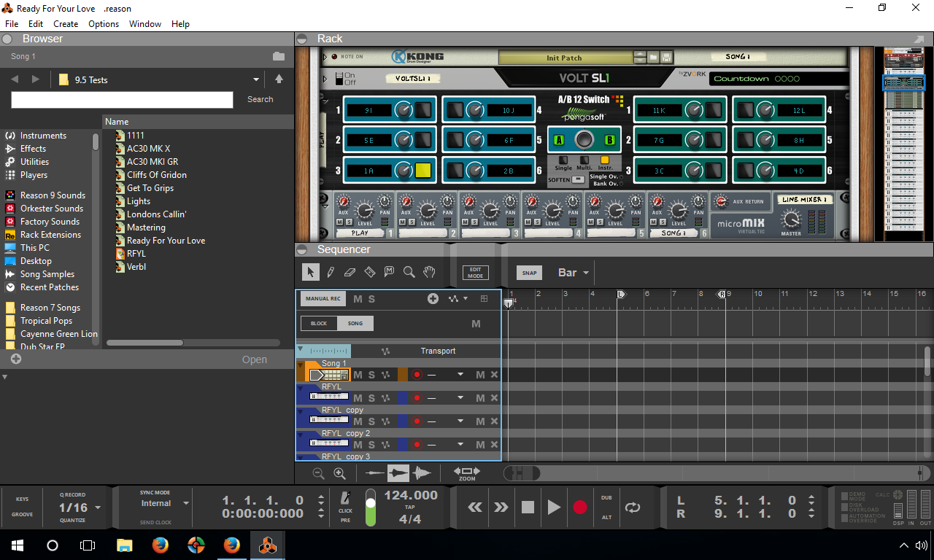The height and width of the screenshot is (560, 934).
Task: Select the Pencil tool
Action: (330, 272)
